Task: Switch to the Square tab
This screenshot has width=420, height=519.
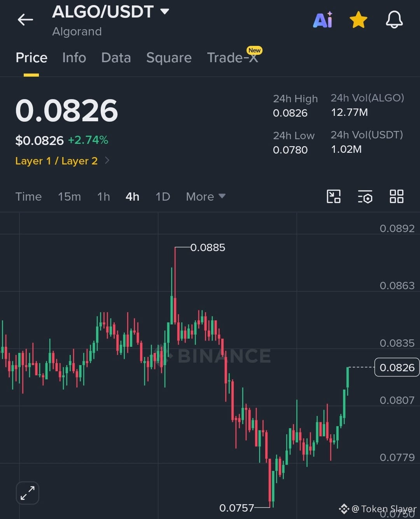Action: point(169,58)
